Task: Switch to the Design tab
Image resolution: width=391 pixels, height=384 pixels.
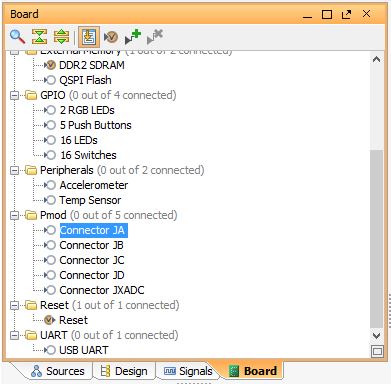Action: pyautogui.click(x=124, y=371)
